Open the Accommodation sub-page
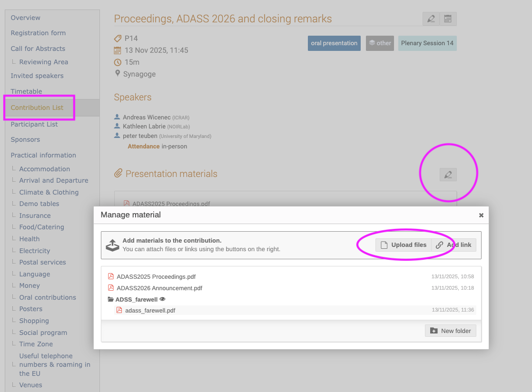Viewport: 532px width, 392px height. tap(45, 169)
